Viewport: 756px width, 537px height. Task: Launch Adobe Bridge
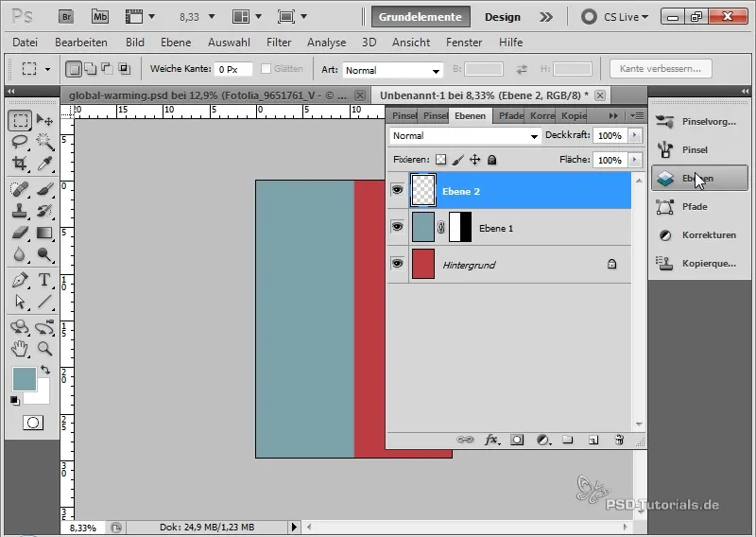point(66,17)
